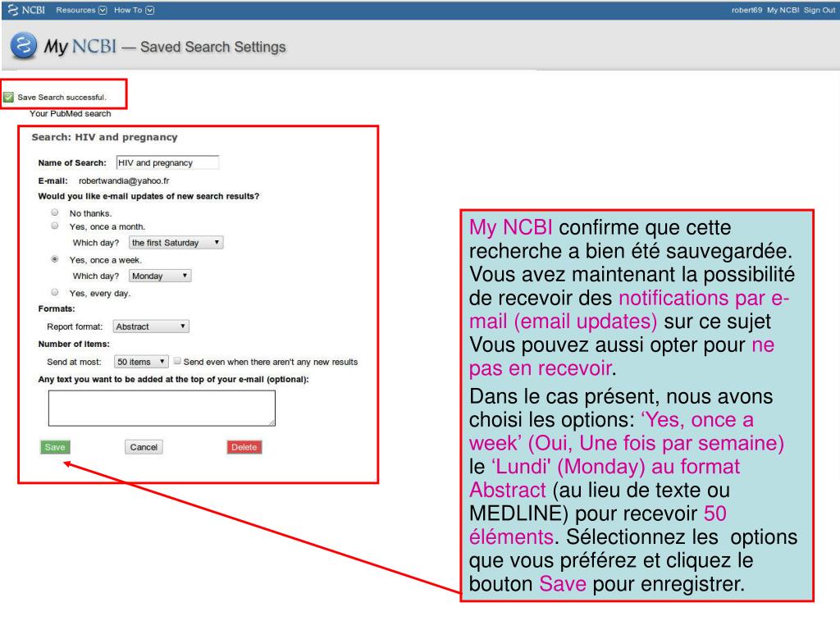Click the Cancel button
Image resolution: width=840 pixels, height=630 pixels.
tap(144, 447)
